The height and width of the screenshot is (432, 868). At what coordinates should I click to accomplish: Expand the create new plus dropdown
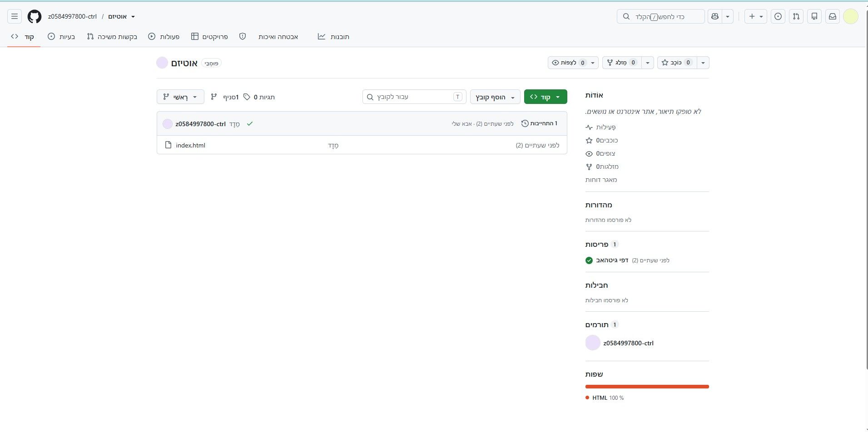click(756, 16)
